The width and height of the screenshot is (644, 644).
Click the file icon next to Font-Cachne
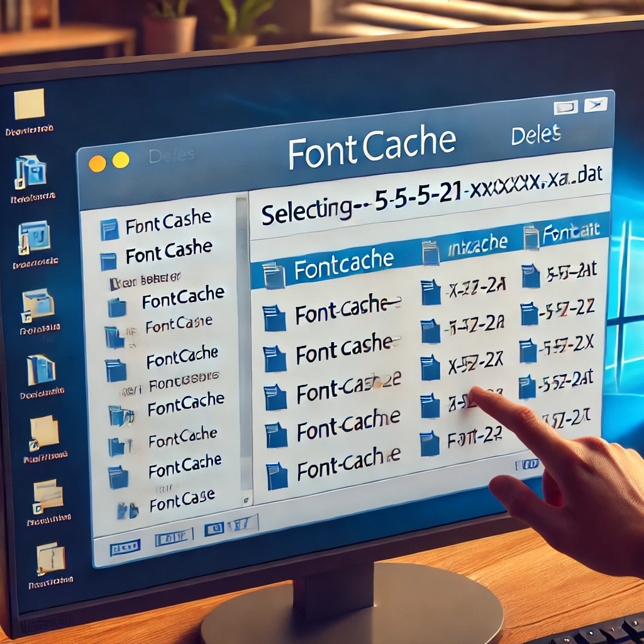[x=275, y=435]
